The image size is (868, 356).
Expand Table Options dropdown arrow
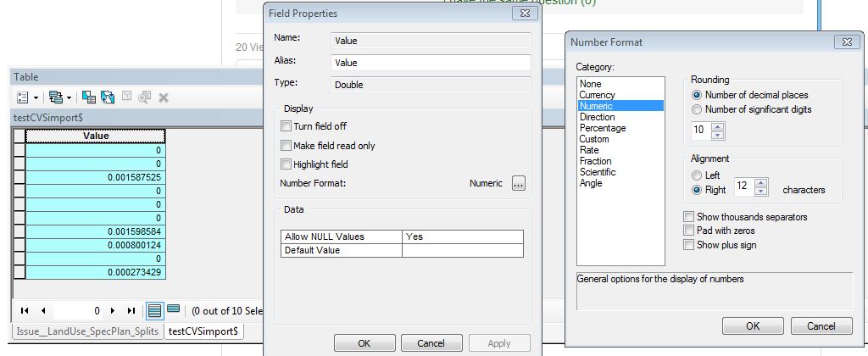(36, 98)
